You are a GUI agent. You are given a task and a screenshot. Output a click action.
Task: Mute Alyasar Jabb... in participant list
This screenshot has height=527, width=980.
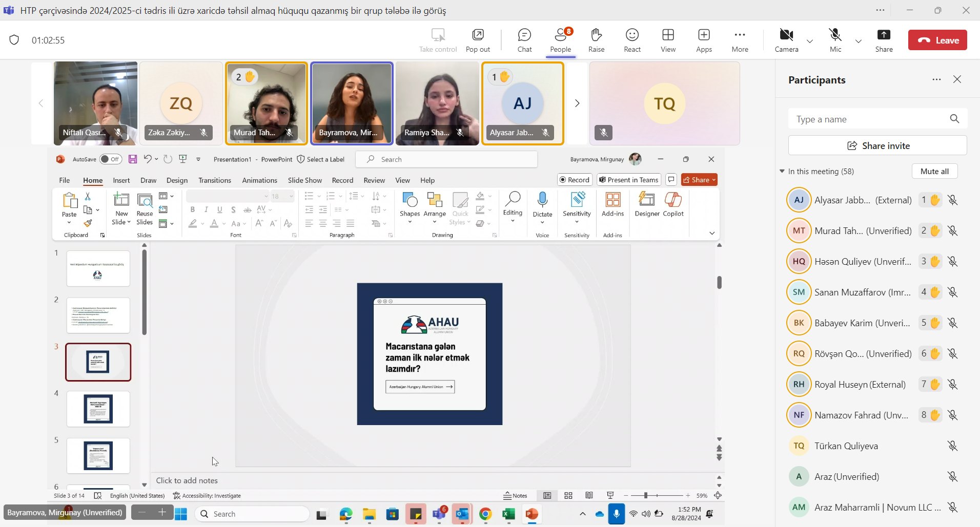click(952, 200)
